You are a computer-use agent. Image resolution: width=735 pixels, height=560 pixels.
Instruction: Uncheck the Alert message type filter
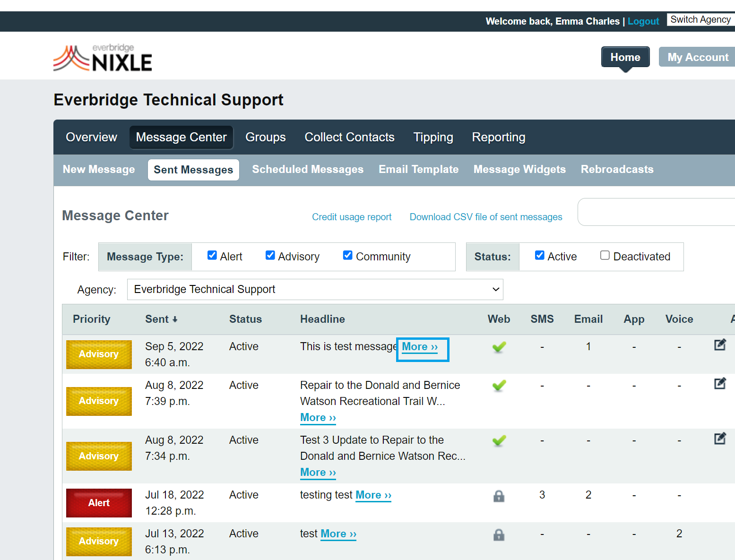point(212,255)
